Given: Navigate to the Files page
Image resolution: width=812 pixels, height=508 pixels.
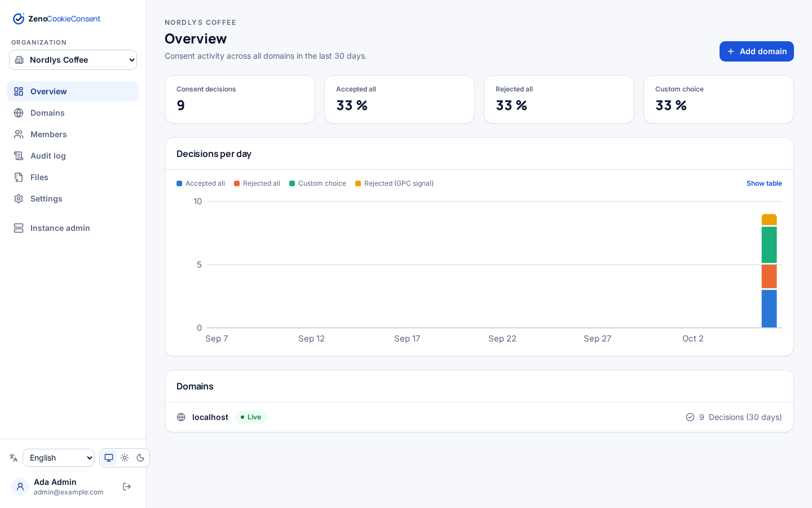Looking at the screenshot, I should coord(73,177).
